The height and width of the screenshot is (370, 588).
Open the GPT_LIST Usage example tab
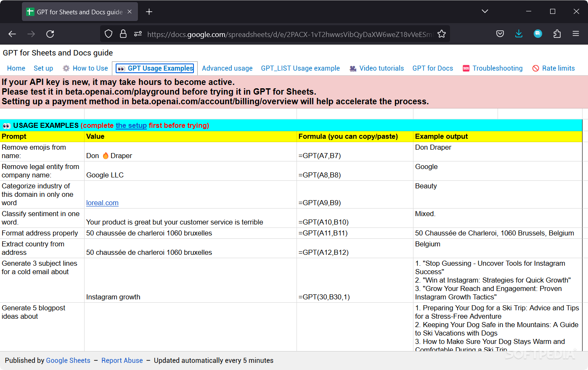[300, 68]
